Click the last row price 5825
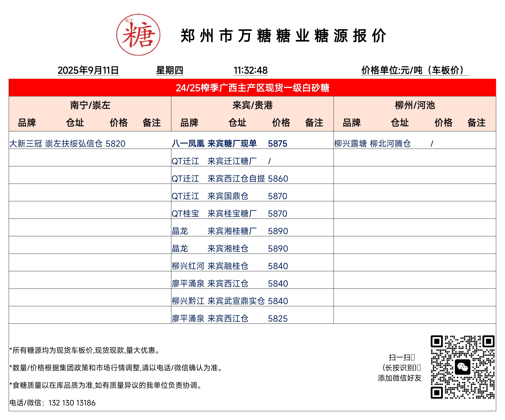Viewport: 505px width, 420px height. [278, 319]
